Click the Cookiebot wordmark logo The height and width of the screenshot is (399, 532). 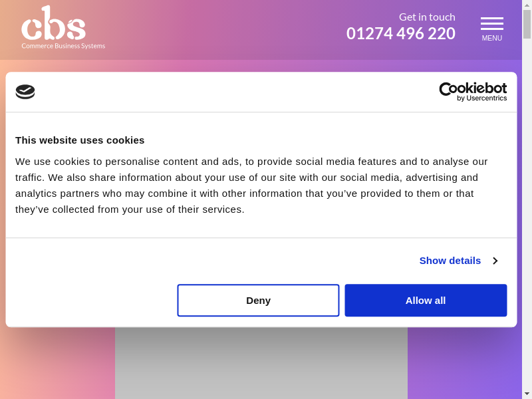[473, 88]
